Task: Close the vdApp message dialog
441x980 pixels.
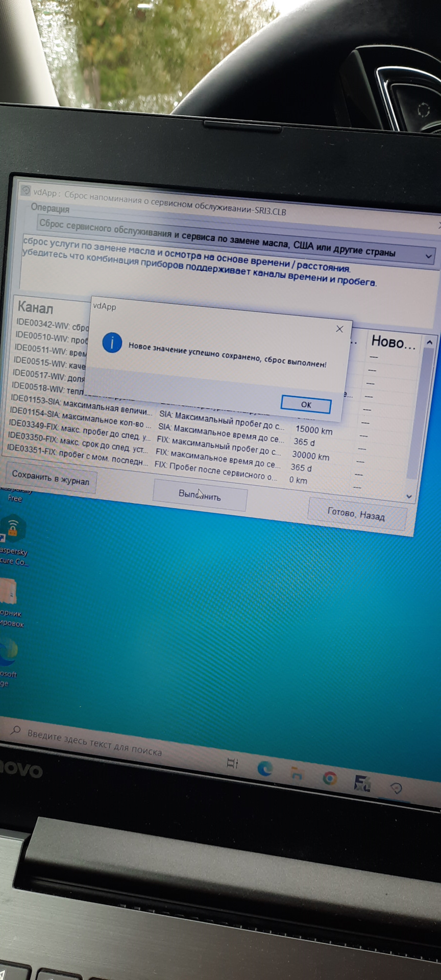Action: pyautogui.click(x=339, y=329)
